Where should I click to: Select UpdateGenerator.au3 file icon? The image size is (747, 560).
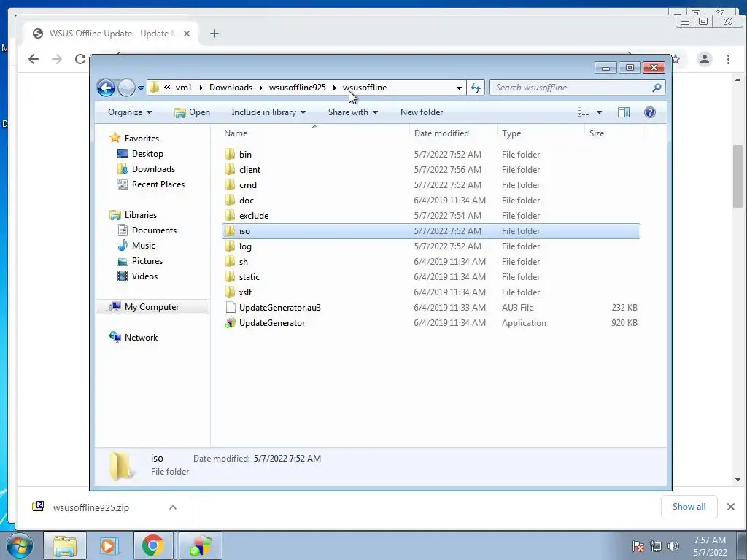click(x=231, y=308)
